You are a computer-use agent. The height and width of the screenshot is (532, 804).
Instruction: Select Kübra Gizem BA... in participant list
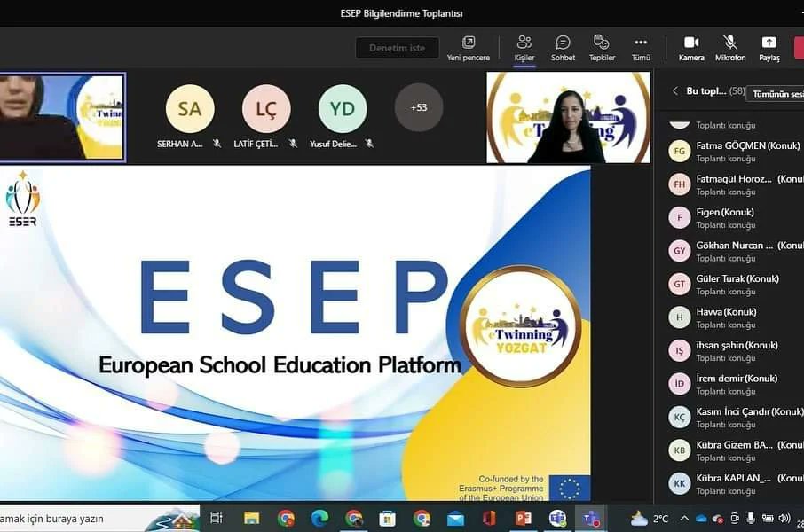point(736,451)
